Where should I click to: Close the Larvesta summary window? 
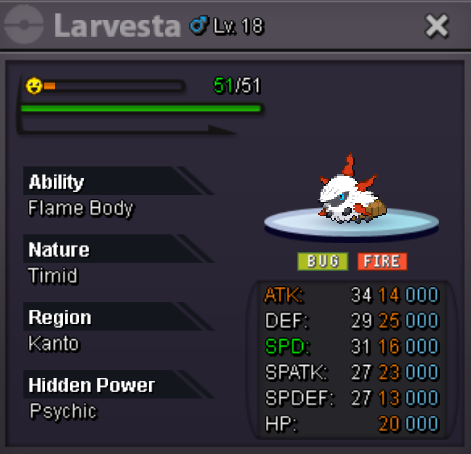tap(436, 26)
